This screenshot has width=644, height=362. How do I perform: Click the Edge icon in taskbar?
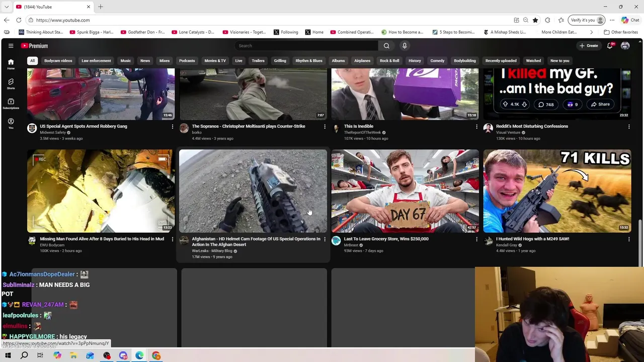point(139,355)
